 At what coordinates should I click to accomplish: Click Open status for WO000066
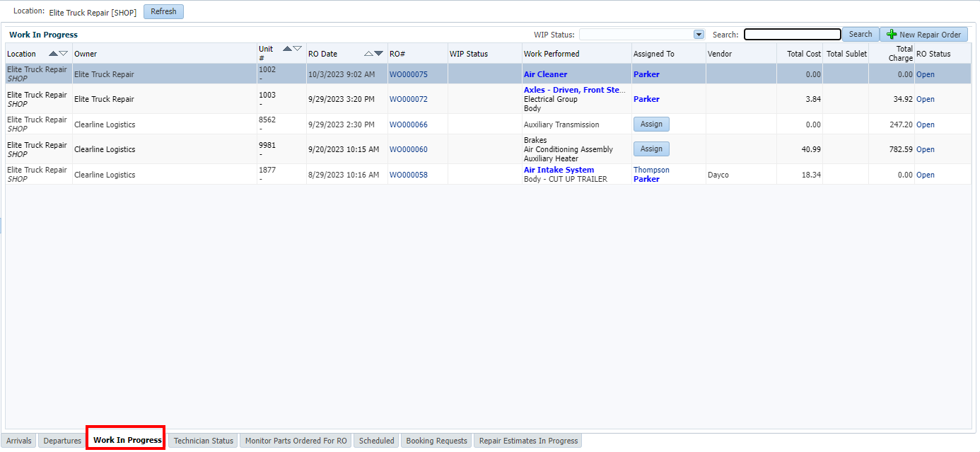pyautogui.click(x=926, y=124)
